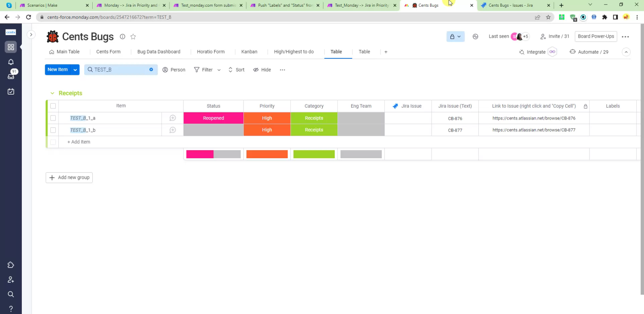Click + Add Item row
The height and width of the screenshot is (314, 644).
tap(79, 142)
